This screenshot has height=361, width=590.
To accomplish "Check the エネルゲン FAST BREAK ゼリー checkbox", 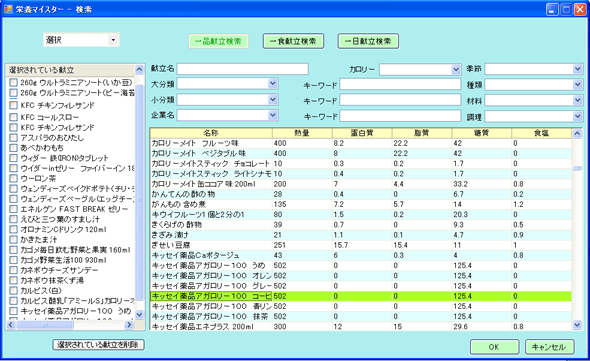I will coord(14,209).
